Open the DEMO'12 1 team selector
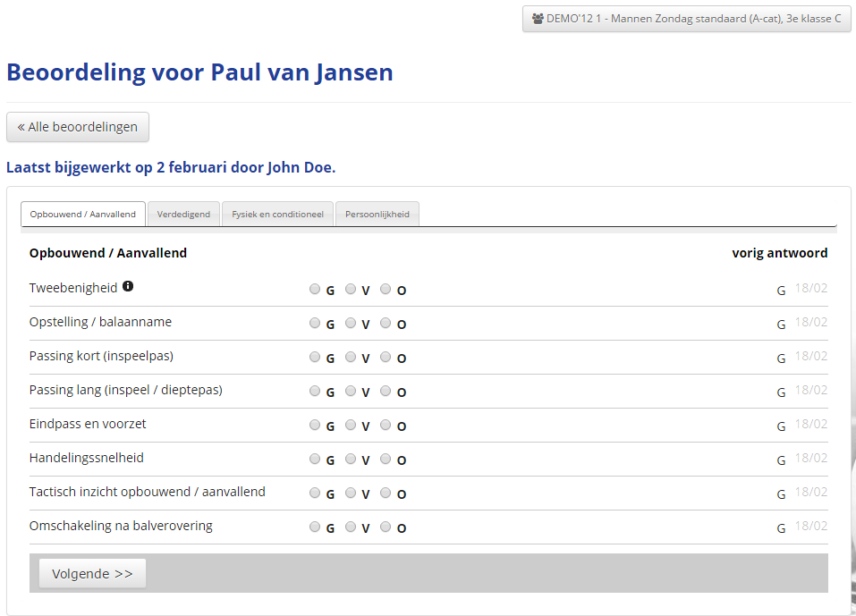The width and height of the screenshot is (856, 616). point(686,19)
